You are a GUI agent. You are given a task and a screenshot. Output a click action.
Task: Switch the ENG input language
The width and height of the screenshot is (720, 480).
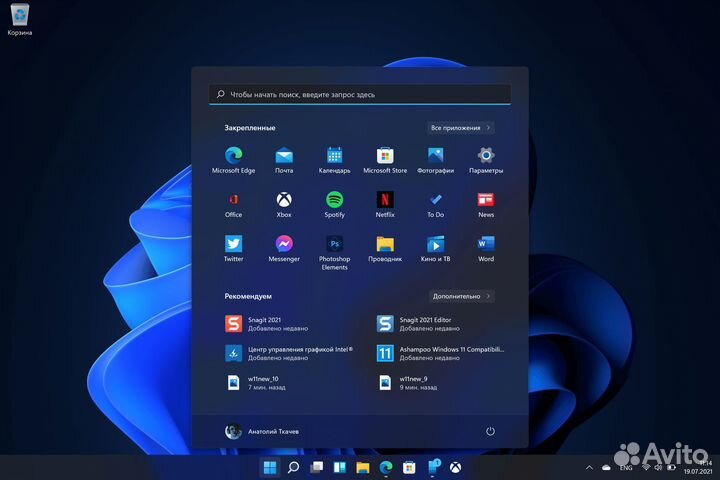626,468
